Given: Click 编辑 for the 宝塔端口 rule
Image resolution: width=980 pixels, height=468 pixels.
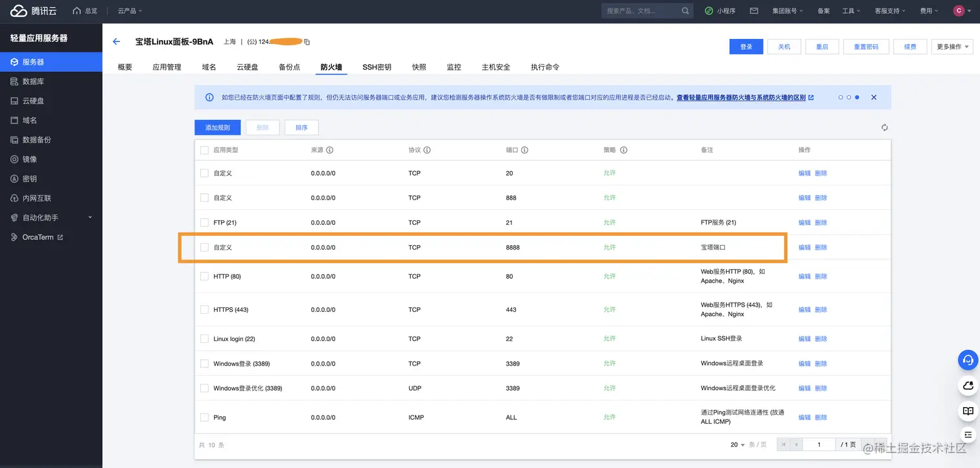Looking at the screenshot, I should tap(804, 247).
